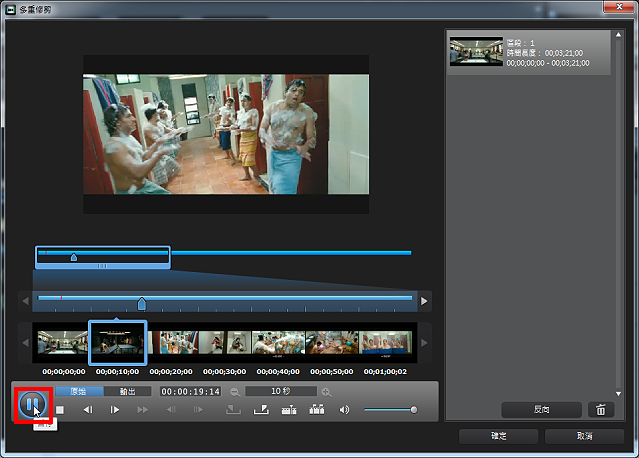Set mark-in point icon
This screenshot has height=458, width=639.
[x=233, y=410]
